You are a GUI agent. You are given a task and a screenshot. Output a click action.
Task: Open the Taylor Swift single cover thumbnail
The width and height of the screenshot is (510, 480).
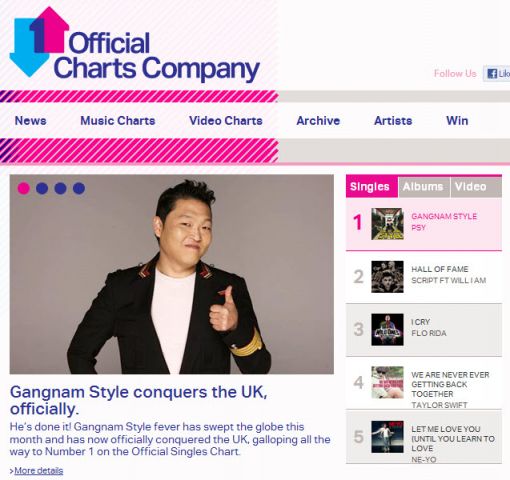387,382
